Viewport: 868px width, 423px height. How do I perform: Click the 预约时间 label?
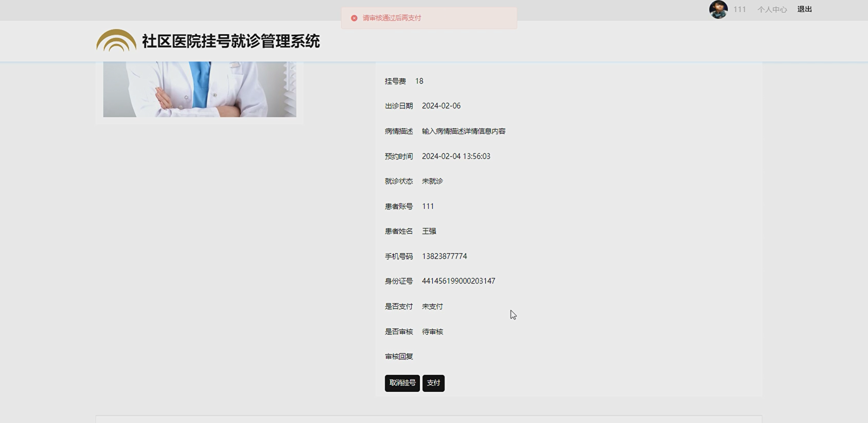point(399,156)
